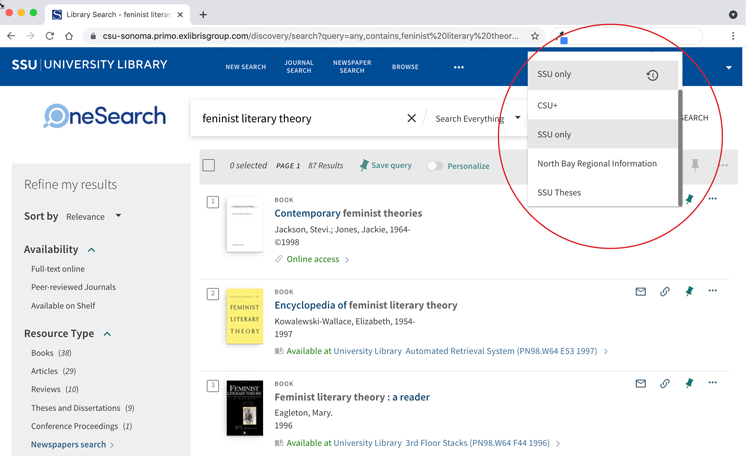750x456 pixels.
Task: Select checkbox for result 1
Action: (213, 202)
